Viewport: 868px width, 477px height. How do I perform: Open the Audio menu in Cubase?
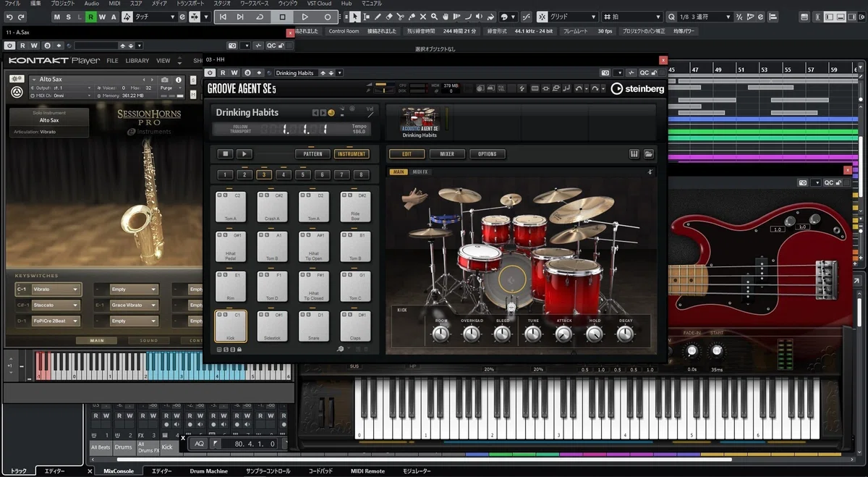pyautogui.click(x=91, y=4)
